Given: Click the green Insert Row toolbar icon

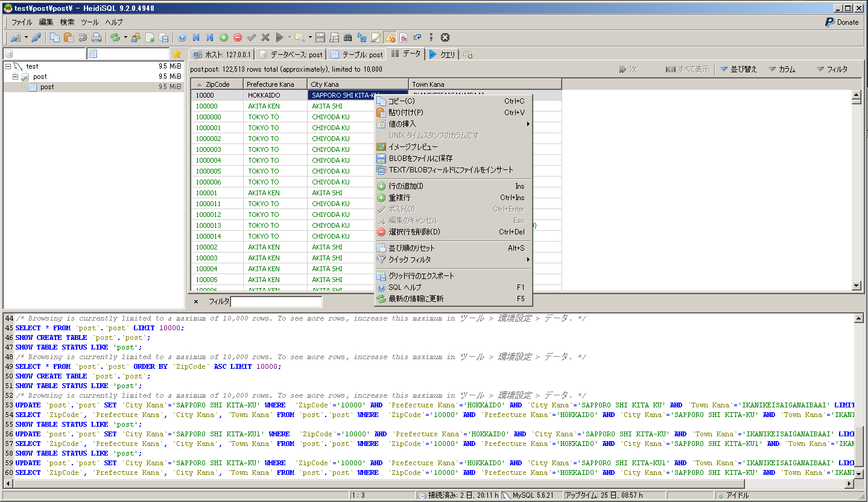Looking at the screenshot, I should 224,37.
